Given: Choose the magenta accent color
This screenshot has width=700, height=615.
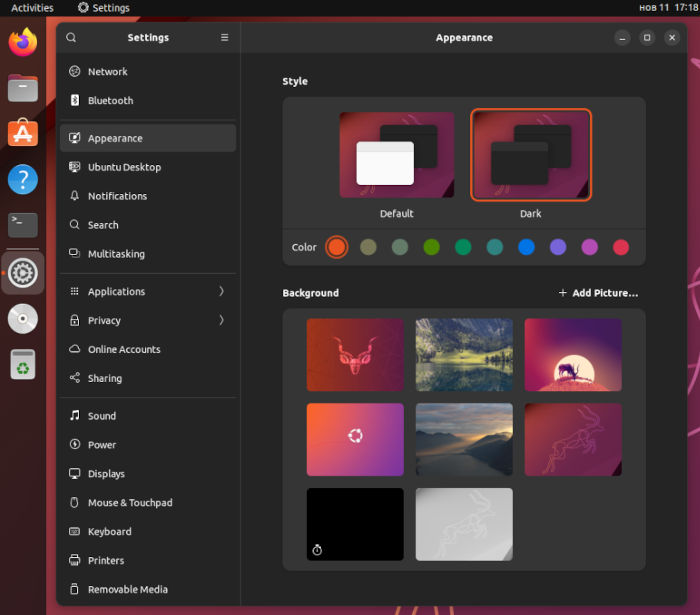Looking at the screenshot, I should [590, 247].
